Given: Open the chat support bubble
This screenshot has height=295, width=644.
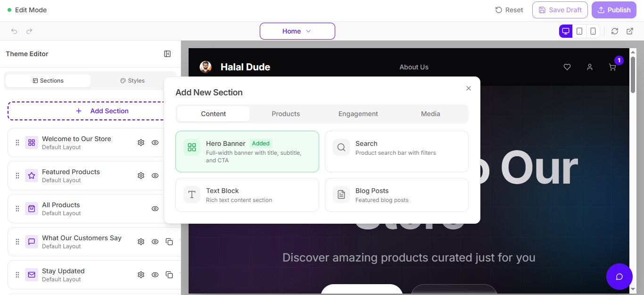Looking at the screenshot, I should (619, 277).
